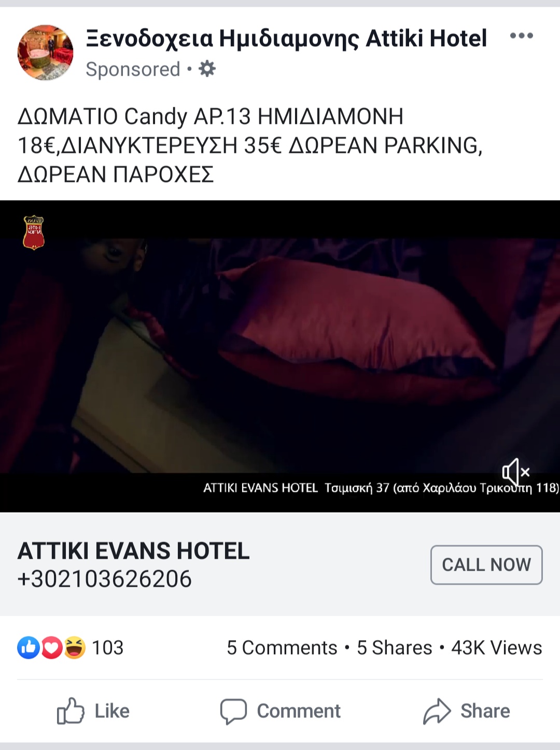This screenshot has width=560, height=750.
Task: Click the red heart Love reaction icon
Action: point(51,647)
